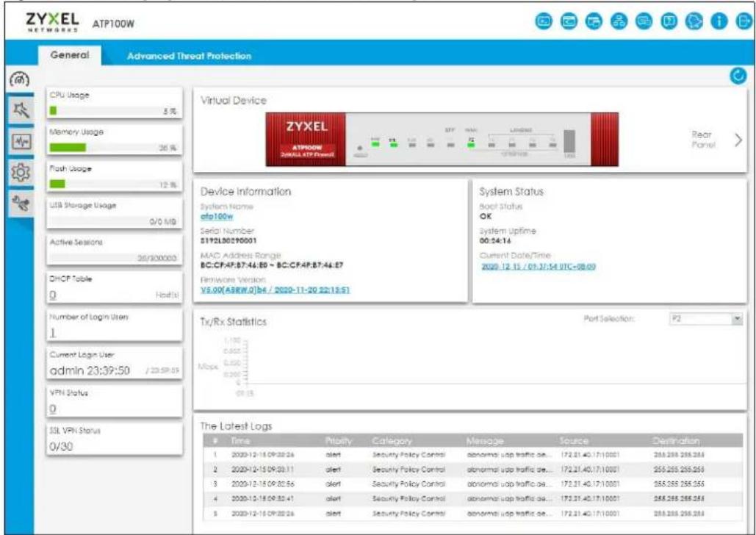Open the Quick Setup magic-wand sidebar icon
Screen dimensions: 756x535
[21, 110]
